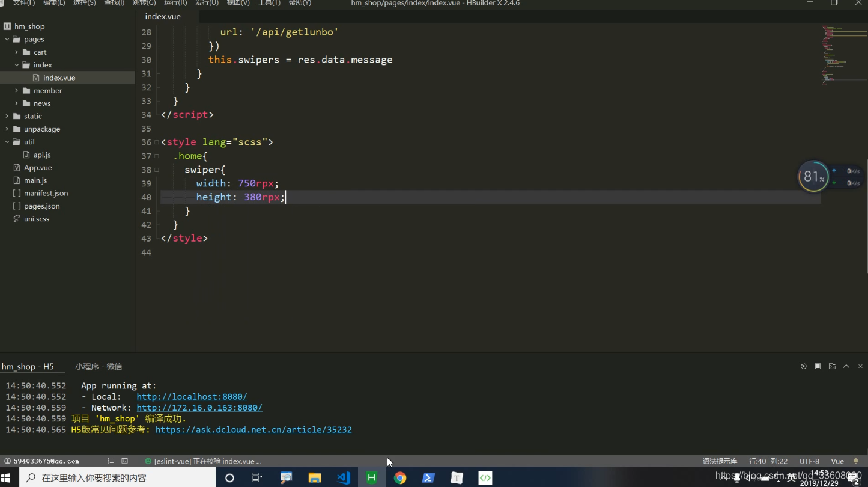Open a new terminal from the console toolbar
The image size is (868, 487).
click(832, 366)
